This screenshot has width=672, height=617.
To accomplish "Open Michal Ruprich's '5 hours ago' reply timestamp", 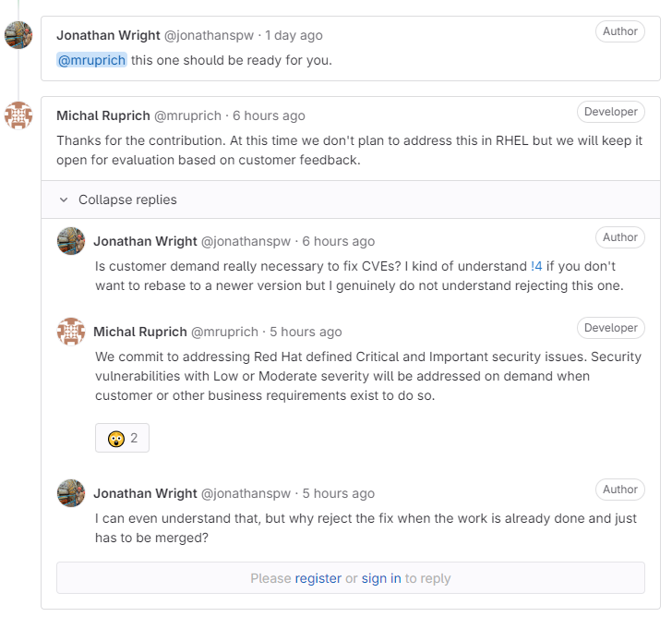I will point(306,332).
